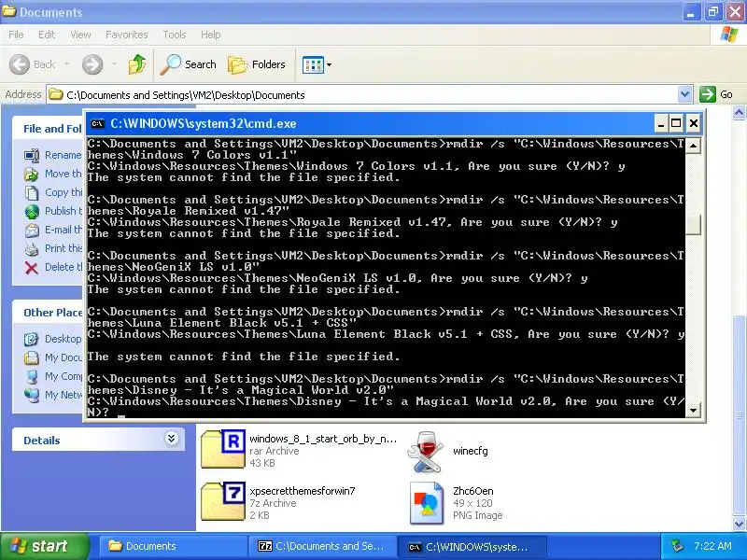Open the File menu
Viewport: 747px width, 560px height.
(16, 35)
